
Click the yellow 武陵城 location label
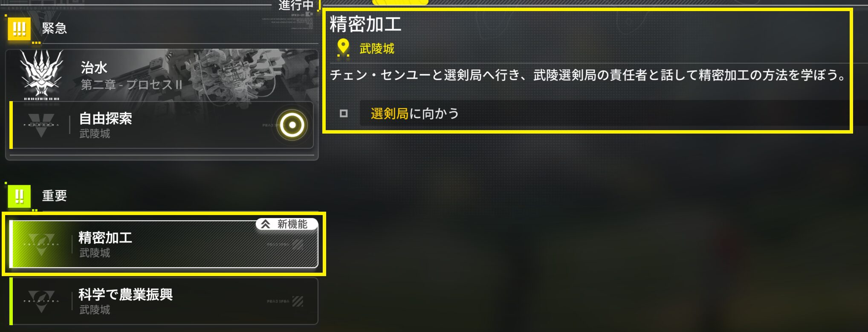point(377,49)
